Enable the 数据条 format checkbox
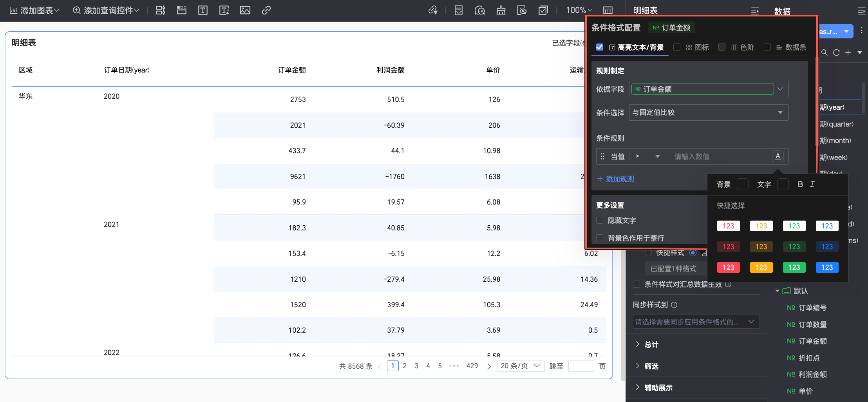Viewport: 868px width, 402px height. (767, 47)
